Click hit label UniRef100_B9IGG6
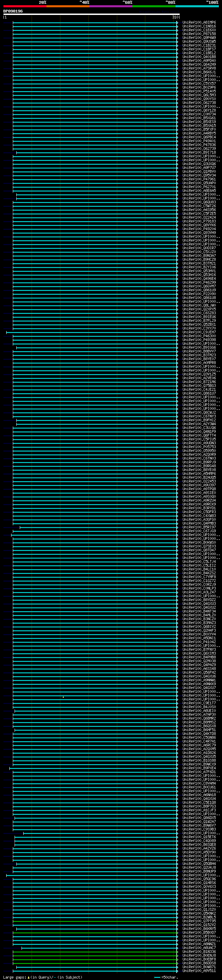 pyautogui.click(x=199, y=347)
